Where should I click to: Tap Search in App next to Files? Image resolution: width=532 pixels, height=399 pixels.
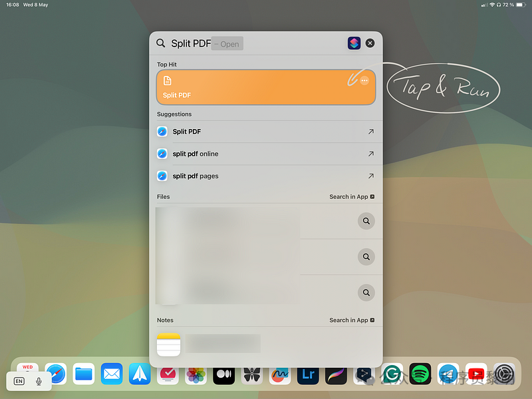coord(352,197)
